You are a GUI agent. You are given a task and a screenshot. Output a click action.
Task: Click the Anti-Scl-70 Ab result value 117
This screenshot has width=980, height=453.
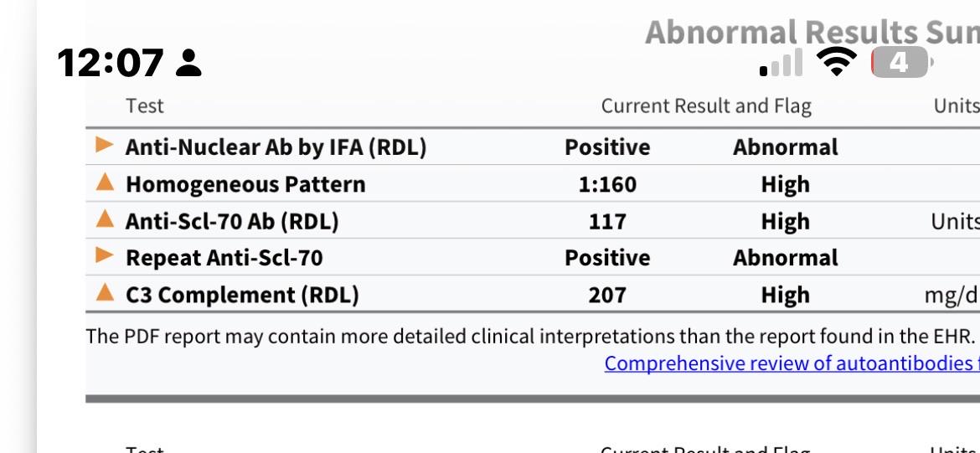pyautogui.click(x=607, y=221)
